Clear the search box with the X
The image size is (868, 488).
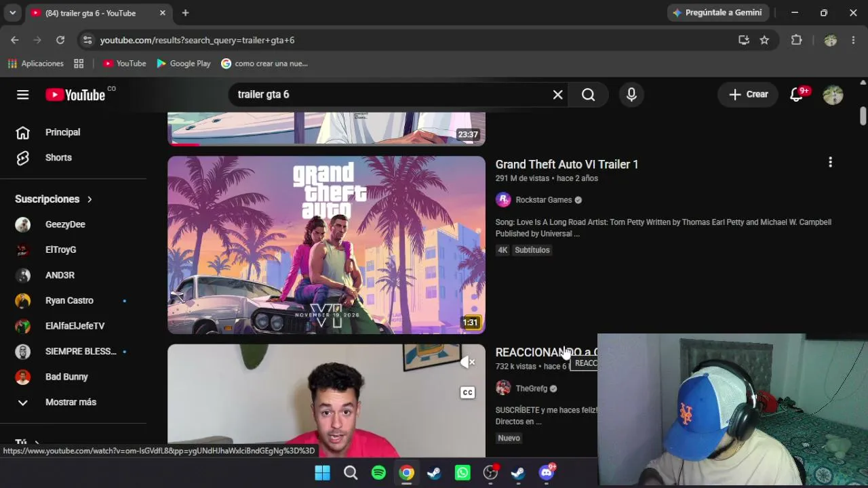coord(557,95)
